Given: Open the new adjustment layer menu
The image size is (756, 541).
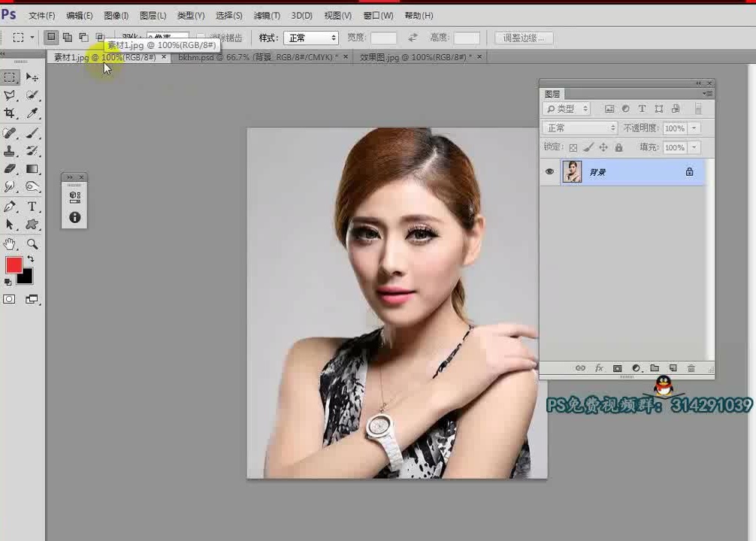Looking at the screenshot, I should click(x=637, y=368).
